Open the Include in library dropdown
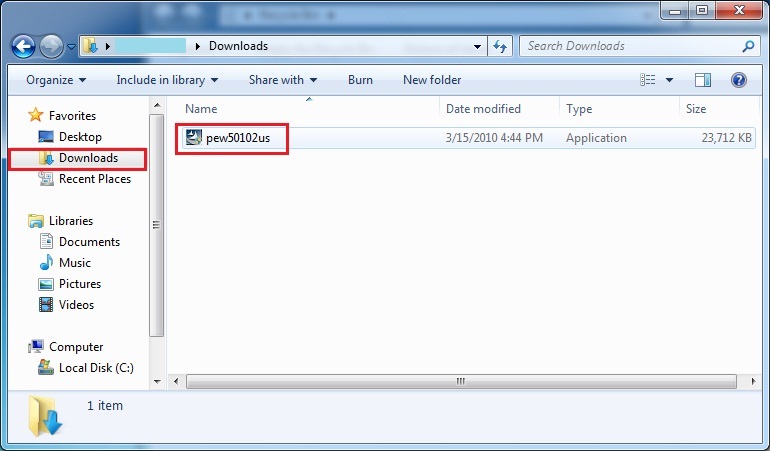770x451 pixels. pos(166,80)
